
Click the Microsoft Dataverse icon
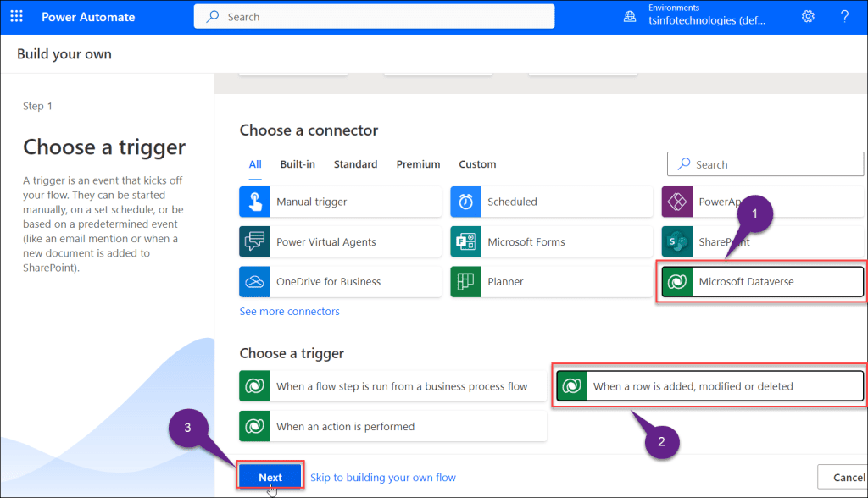[x=677, y=282]
